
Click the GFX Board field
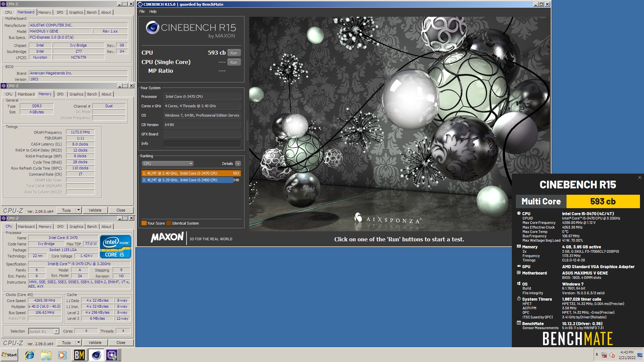[x=202, y=134]
